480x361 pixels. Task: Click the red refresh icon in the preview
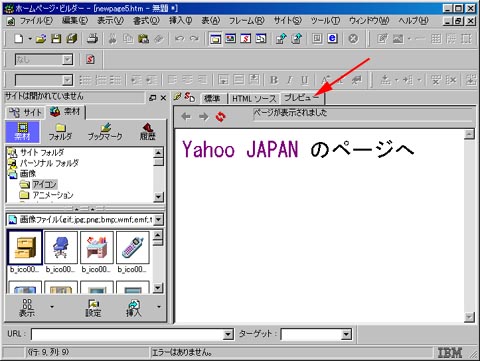pos(220,117)
